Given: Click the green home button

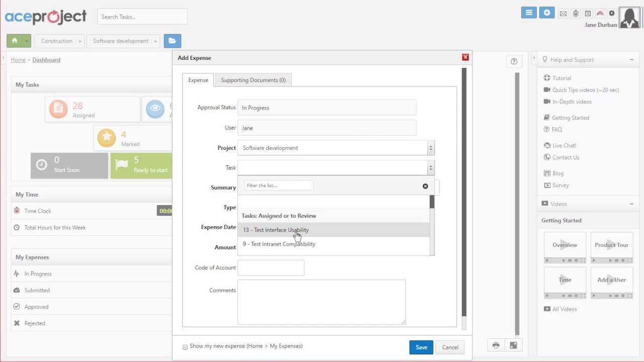Looking at the screenshot, I should tap(14, 41).
